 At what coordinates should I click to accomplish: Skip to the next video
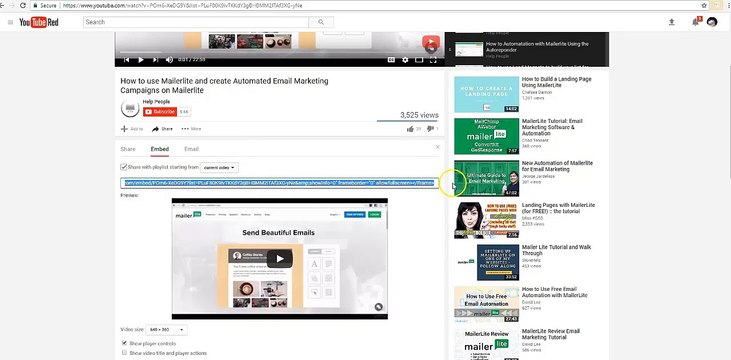[x=155, y=60]
